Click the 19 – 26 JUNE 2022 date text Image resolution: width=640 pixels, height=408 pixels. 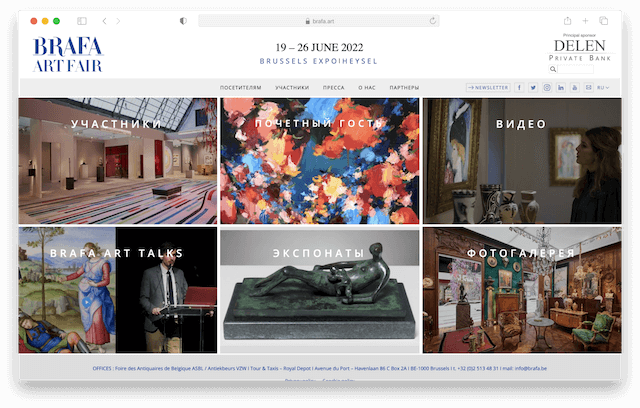tap(319, 48)
